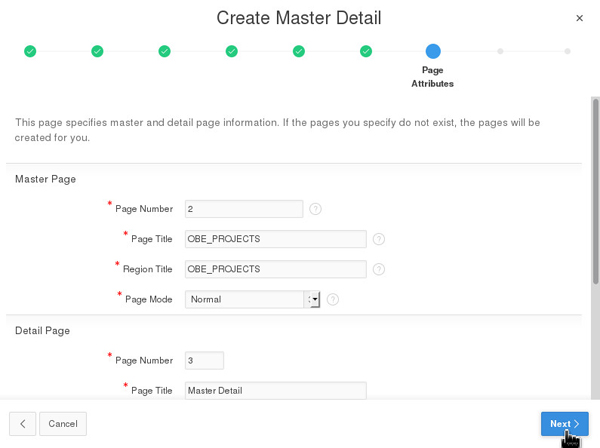The image size is (600, 448).
Task: Click the Region Title input field
Action: point(275,269)
